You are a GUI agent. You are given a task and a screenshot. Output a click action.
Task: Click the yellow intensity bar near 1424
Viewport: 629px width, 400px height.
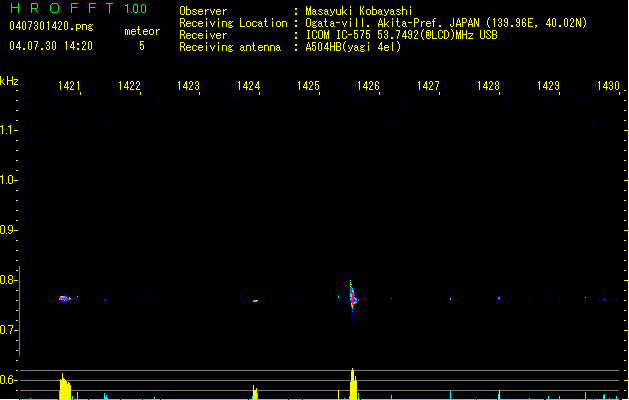coord(255,392)
